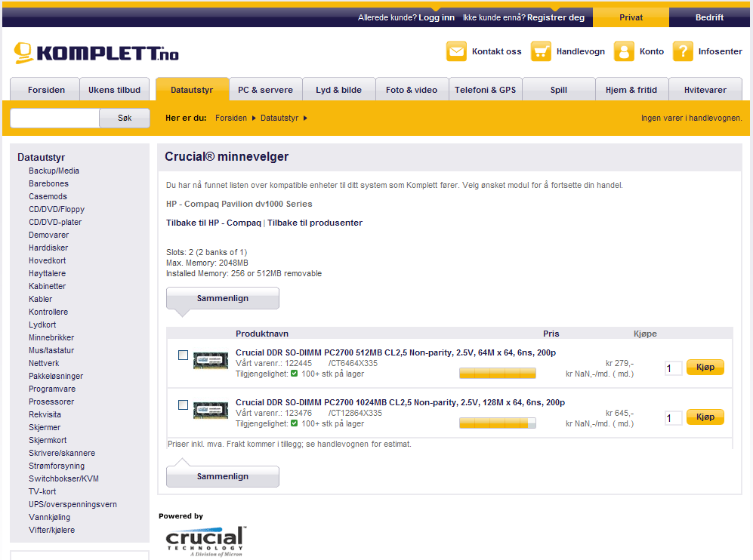Switch to the Telefoni & GPS tab
This screenshot has width=753, height=560.
pyautogui.click(x=485, y=90)
